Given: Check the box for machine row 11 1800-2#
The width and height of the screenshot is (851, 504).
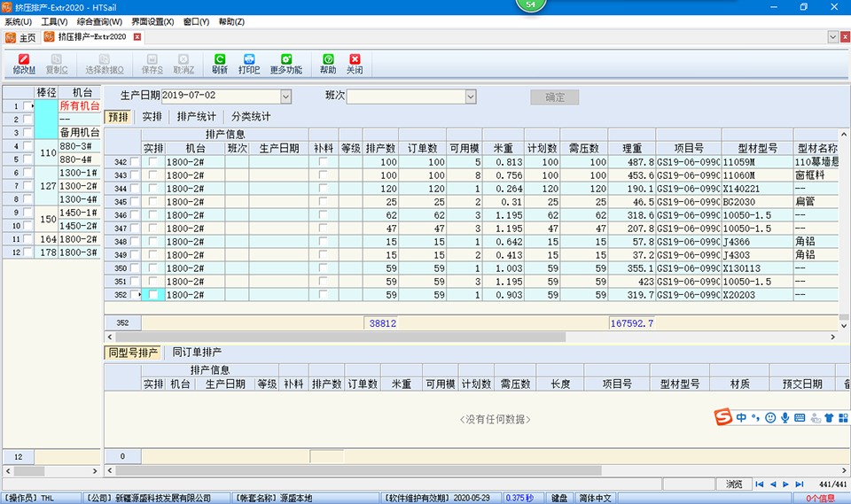Looking at the screenshot, I should pos(27,238).
